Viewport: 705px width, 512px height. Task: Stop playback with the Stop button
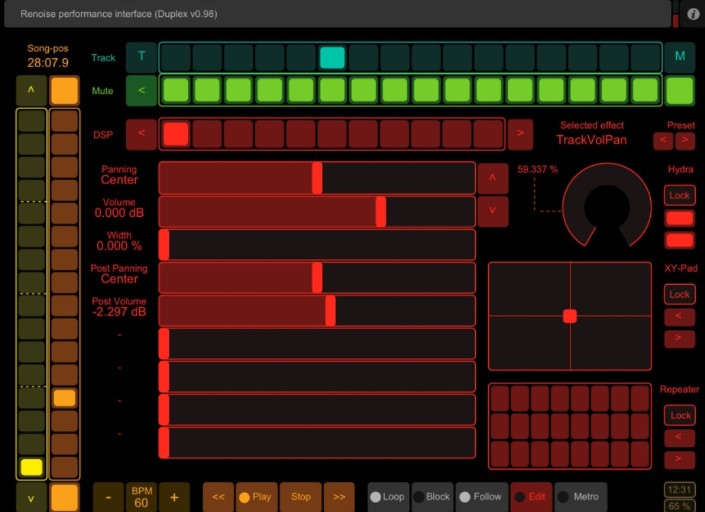[x=300, y=497]
